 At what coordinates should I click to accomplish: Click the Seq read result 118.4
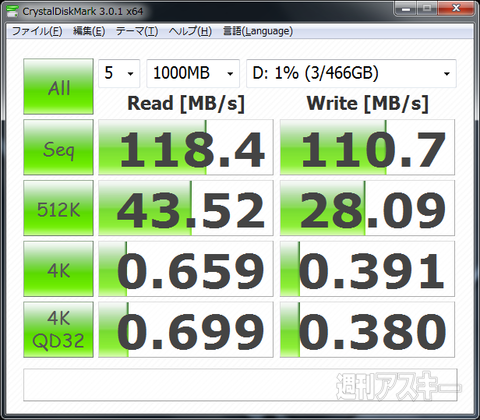[x=186, y=147]
